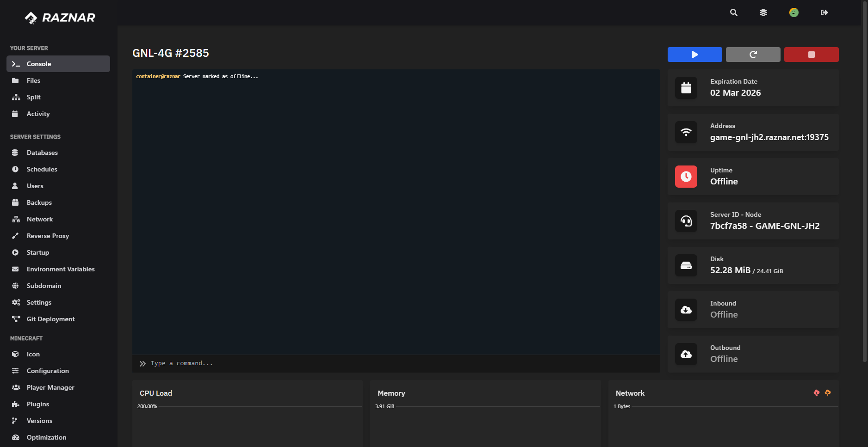Open Files in the sidebar
Viewport: 868px width, 447px height.
[x=33, y=80]
